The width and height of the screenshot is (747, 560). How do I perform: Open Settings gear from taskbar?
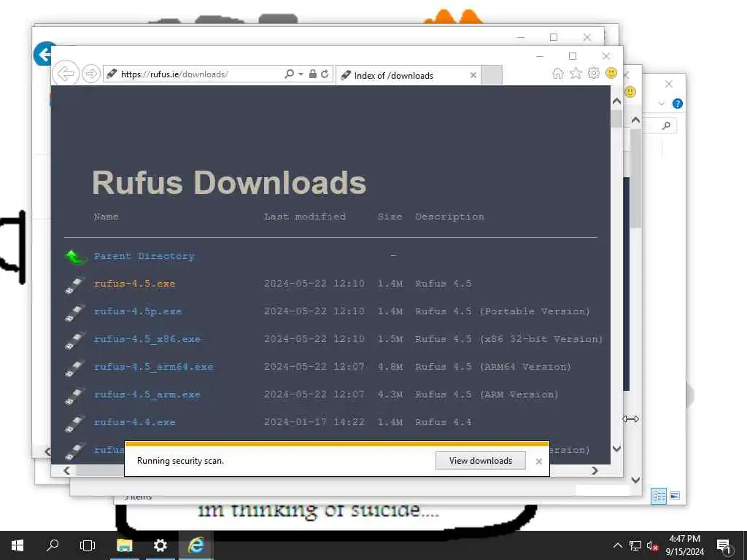(160, 545)
